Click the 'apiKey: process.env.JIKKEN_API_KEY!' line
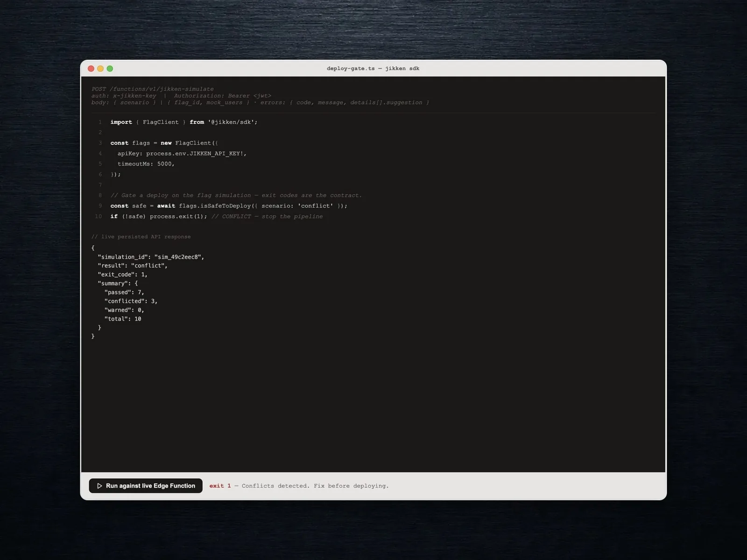Viewport: 747px width, 560px height. click(182, 154)
